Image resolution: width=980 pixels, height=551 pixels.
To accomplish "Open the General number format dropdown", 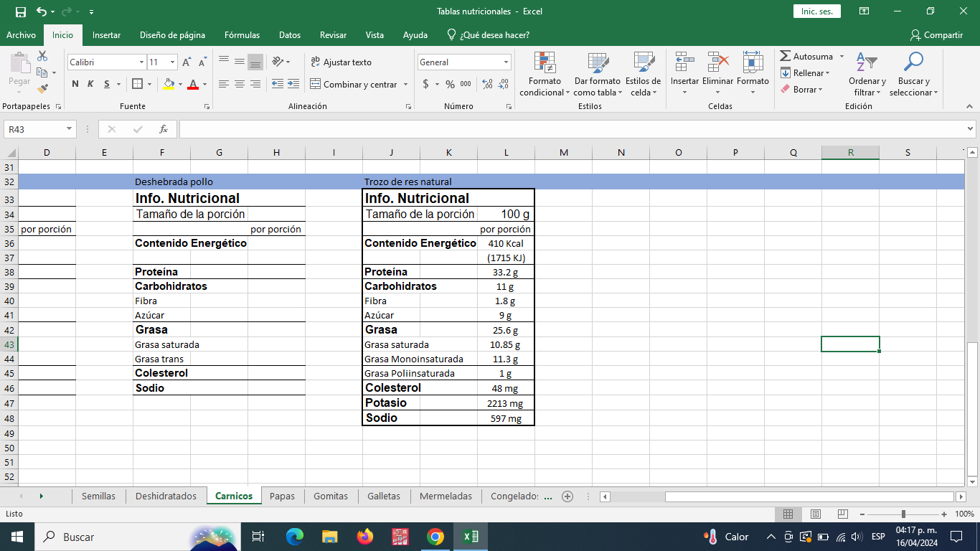I will point(506,62).
